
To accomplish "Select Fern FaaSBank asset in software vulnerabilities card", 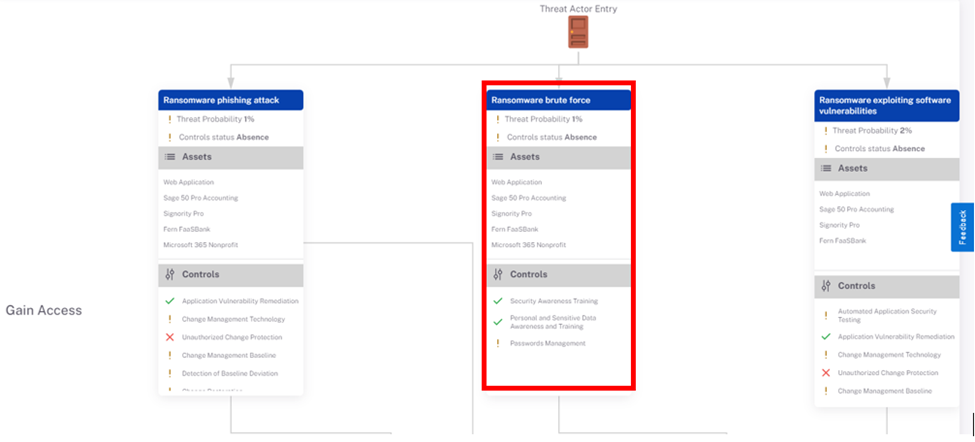I will tap(843, 241).
